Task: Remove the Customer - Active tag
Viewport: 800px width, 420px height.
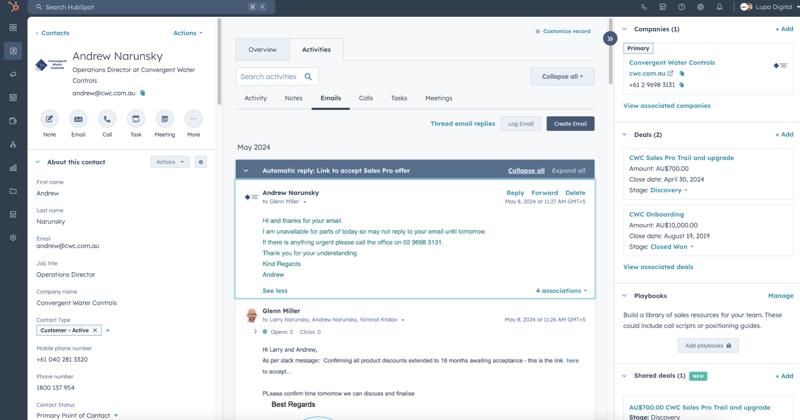Action: point(95,331)
